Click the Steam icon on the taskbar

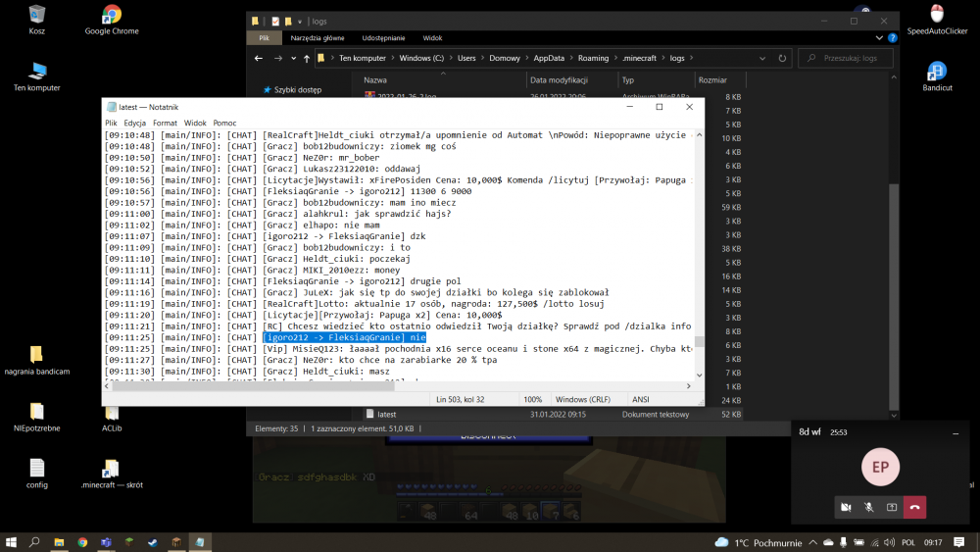(x=152, y=541)
